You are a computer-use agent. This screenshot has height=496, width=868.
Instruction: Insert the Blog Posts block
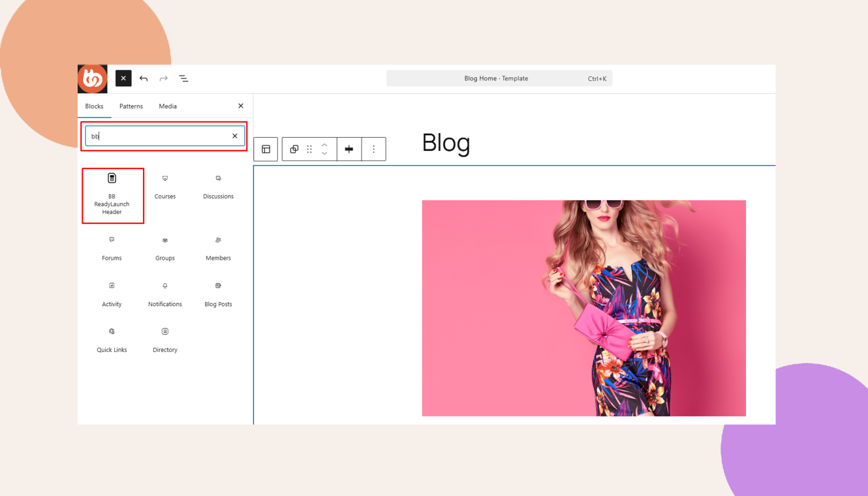[x=218, y=295]
